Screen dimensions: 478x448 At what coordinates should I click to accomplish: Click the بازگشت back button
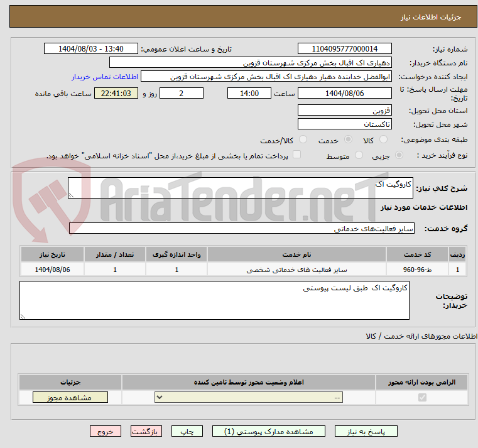click(146, 432)
